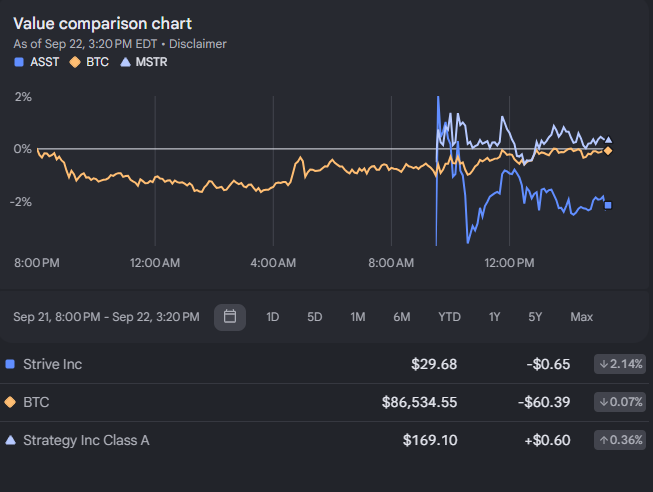Click the triangle icon beside Strategy Inc
The height and width of the screenshot is (492, 653).
pos(10,440)
